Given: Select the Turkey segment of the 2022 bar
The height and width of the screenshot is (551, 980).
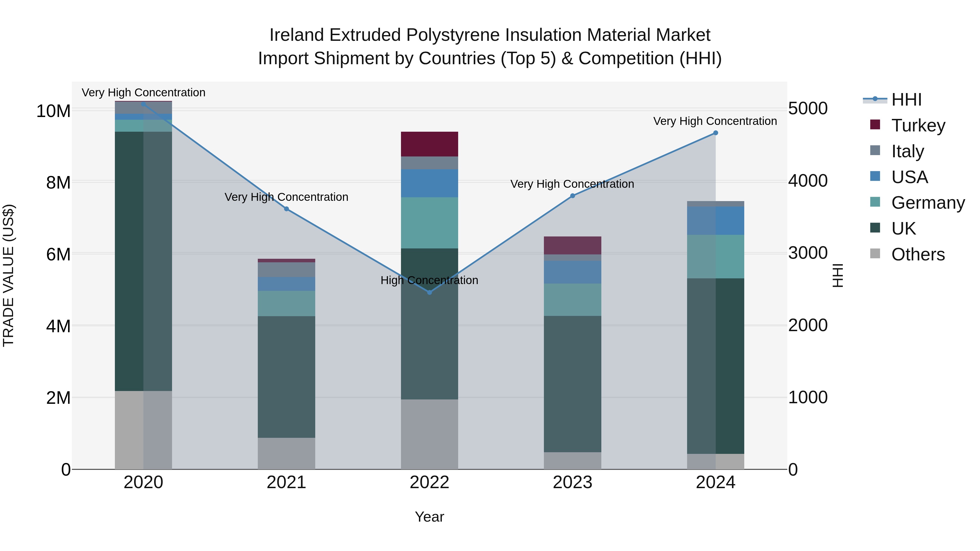Looking at the screenshot, I should click(x=430, y=144).
